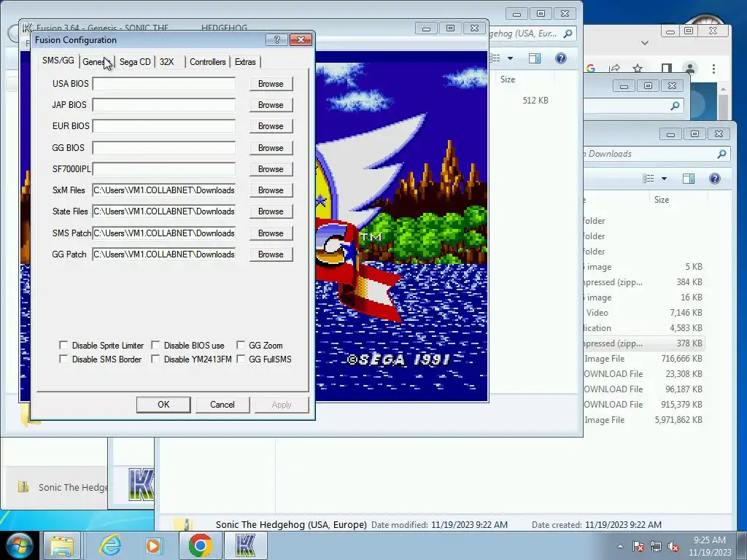Open help in the Downloads Explorer window

pyautogui.click(x=715, y=179)
